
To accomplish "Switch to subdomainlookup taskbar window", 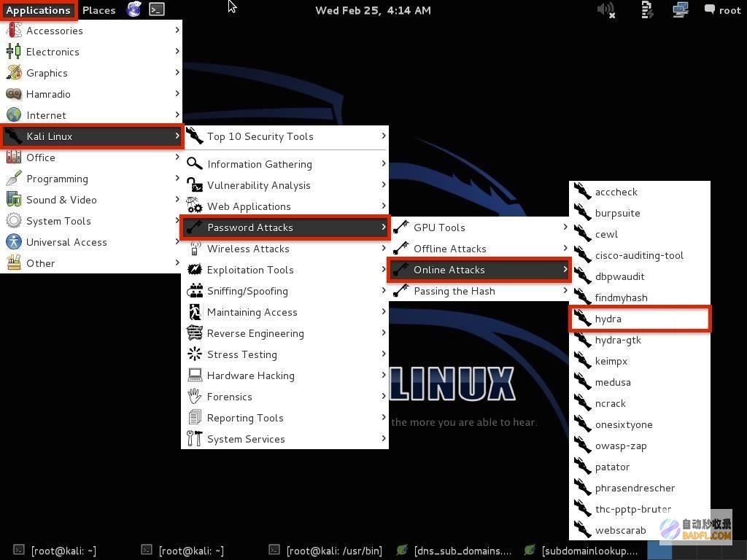I will (581, 551).
